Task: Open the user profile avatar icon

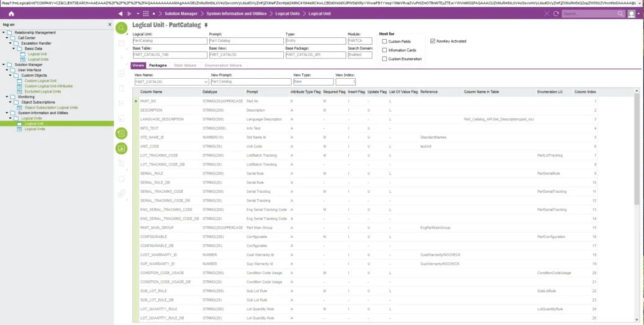Action: coord(632,13)
